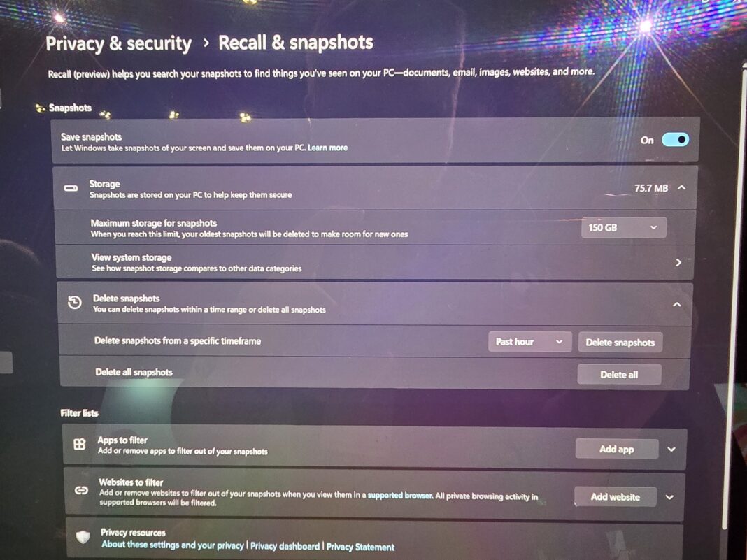747x560 pixels.
Task: Click the Apps to filter grid icon
Action: [x=80, y=444]
